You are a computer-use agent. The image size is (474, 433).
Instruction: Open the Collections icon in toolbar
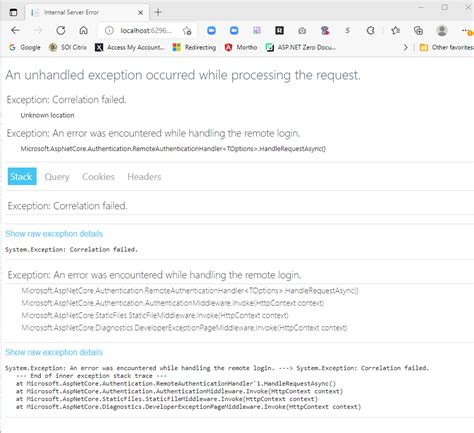(x=418, y=31)
